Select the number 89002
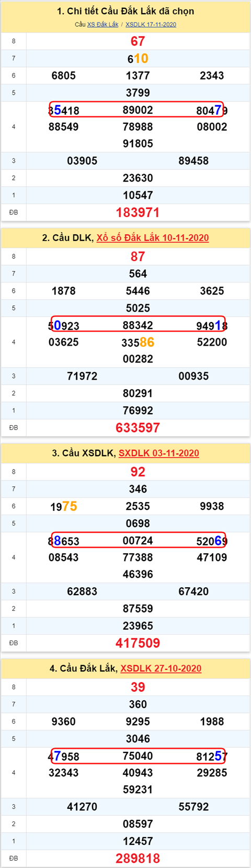251x868 pixels. click(x=138, y=110)
